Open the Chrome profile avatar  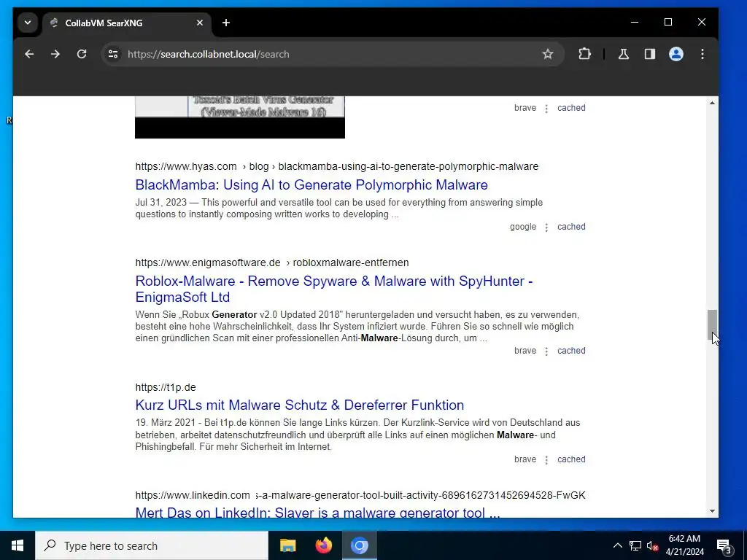click(676, 54)
